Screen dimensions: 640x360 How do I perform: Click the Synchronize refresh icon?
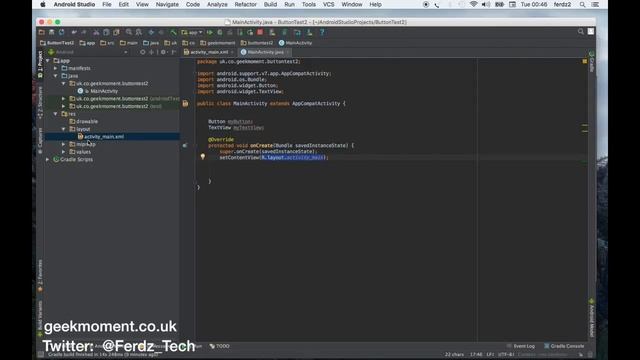[62, 32]
